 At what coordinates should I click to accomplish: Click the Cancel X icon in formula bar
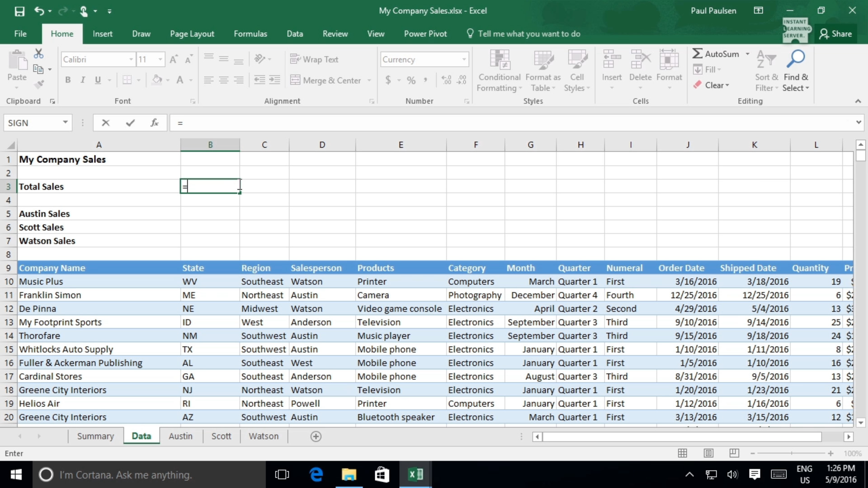(x=106, y=123)
